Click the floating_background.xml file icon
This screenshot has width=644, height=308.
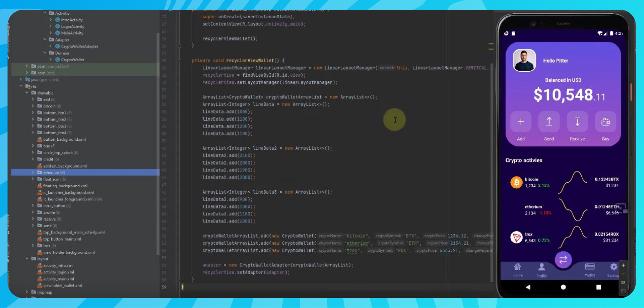[40, 186]
